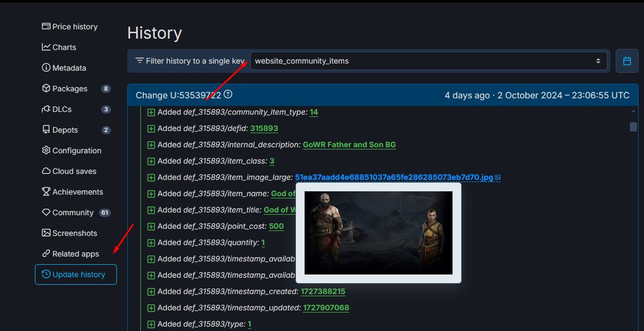
Task: Click the image icon after the jpg filename
Action: 498,178
